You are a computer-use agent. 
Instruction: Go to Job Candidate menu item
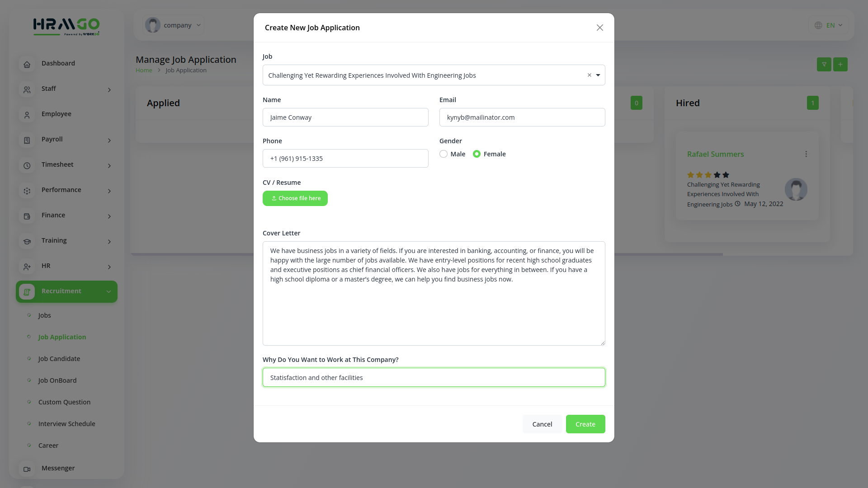pyautogui.click(x=59, y=359)
